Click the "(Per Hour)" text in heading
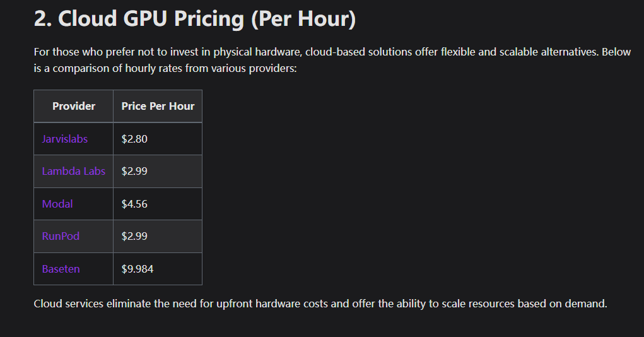The height and width of the screenshot is (337, 644). click(303, 19)
